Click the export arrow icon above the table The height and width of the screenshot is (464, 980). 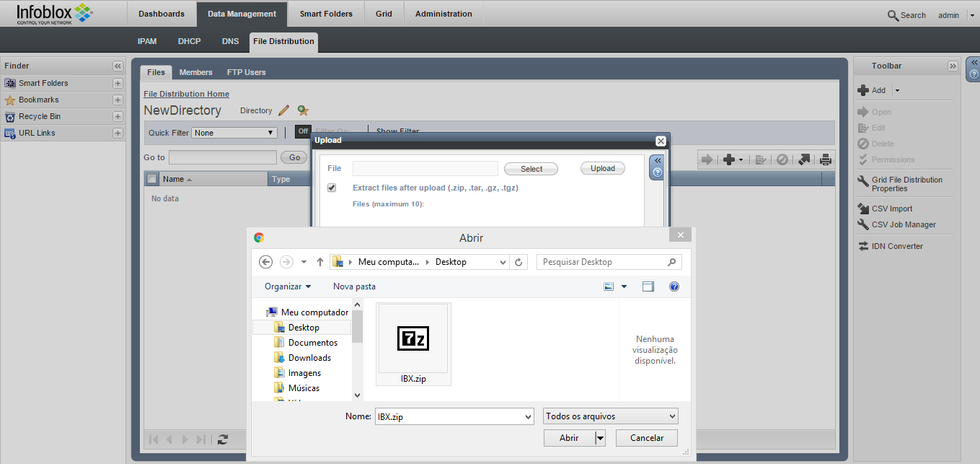click(803, 159)
